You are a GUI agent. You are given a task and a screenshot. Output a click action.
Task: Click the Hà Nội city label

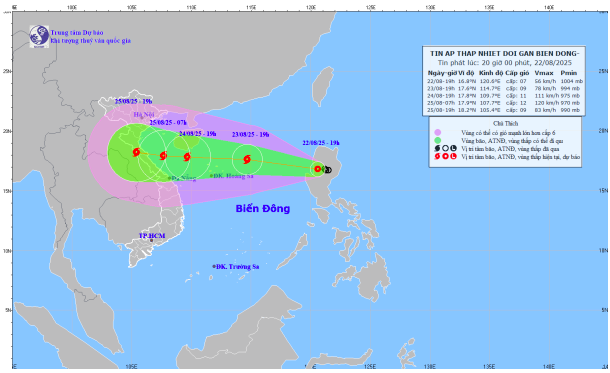click(144, 114)
